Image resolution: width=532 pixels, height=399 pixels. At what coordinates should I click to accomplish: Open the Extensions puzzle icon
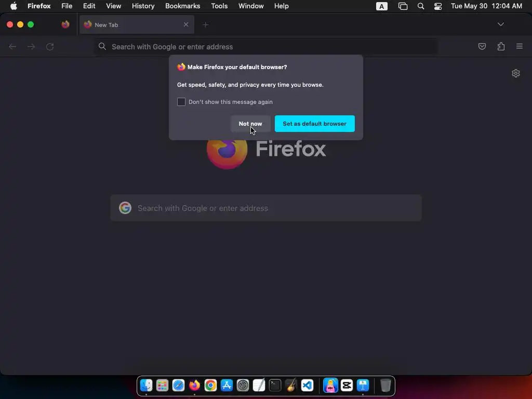pyautogui.click(x=501, y=46)
